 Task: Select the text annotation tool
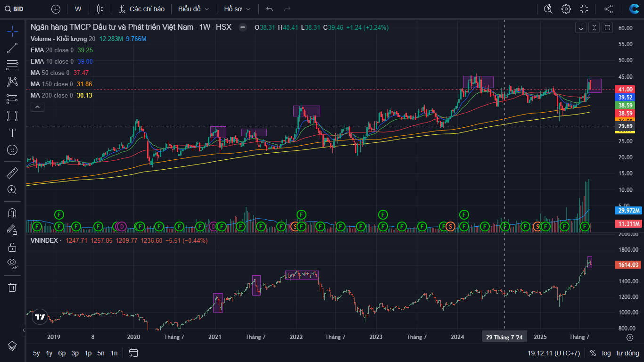[x=12, y=133]
